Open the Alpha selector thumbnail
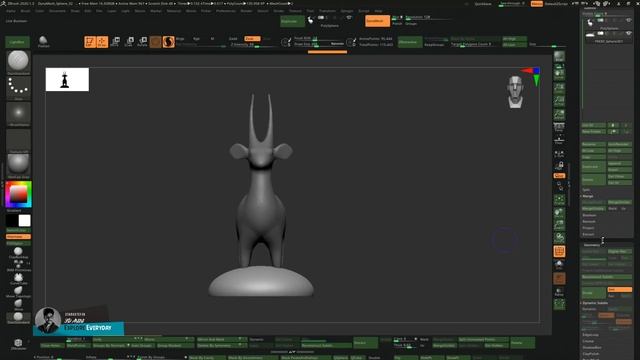The height and width of the screenshot is (360, 640). pyautogui.click(x=18, y=114)
